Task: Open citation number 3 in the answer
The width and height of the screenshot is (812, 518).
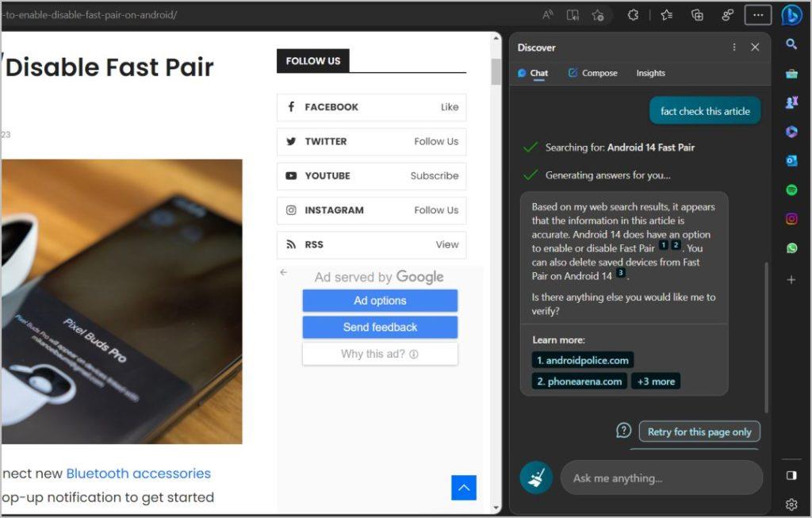Action: point(620,272)
